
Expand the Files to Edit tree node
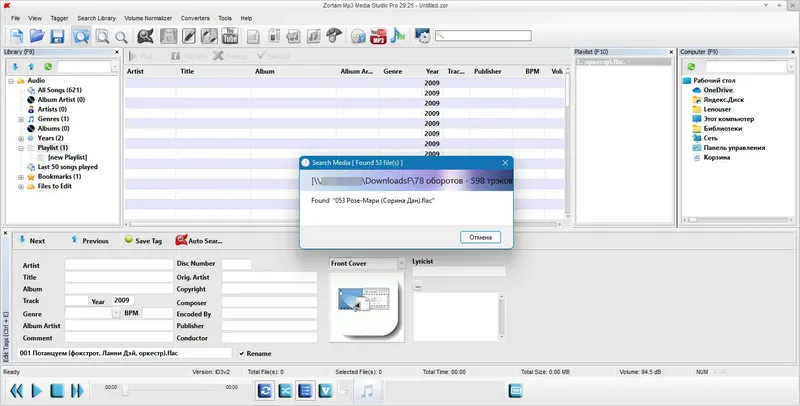pos(21,187)
